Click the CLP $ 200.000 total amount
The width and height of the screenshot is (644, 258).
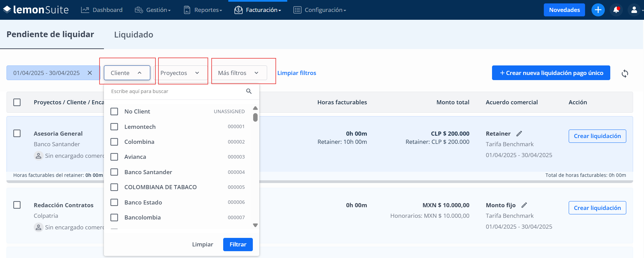(450, 134)
